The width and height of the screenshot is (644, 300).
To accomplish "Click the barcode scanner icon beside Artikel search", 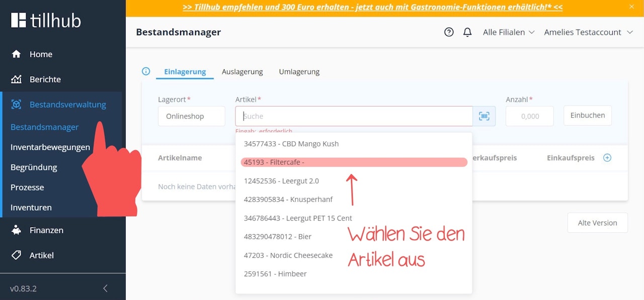I will 484,116.
